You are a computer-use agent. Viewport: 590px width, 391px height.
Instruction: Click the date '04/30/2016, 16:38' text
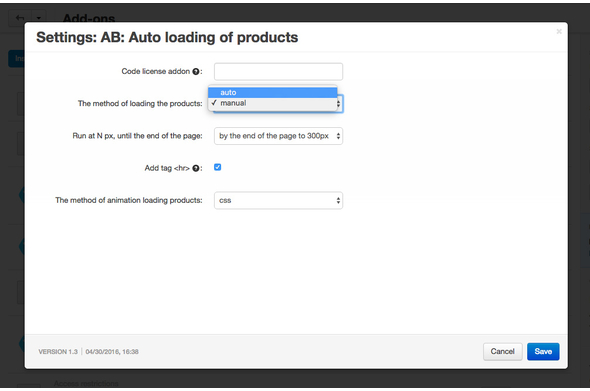tap(112, 351)
